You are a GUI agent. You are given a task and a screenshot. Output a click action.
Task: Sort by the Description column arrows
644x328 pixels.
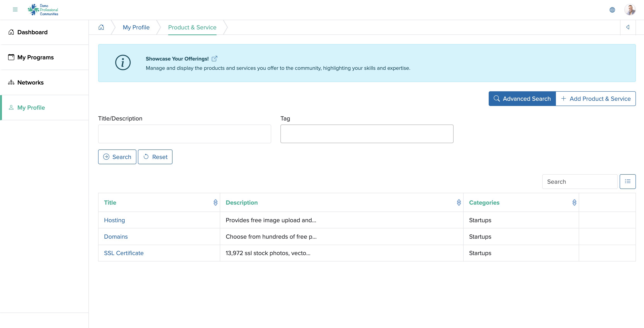point(459,202)
